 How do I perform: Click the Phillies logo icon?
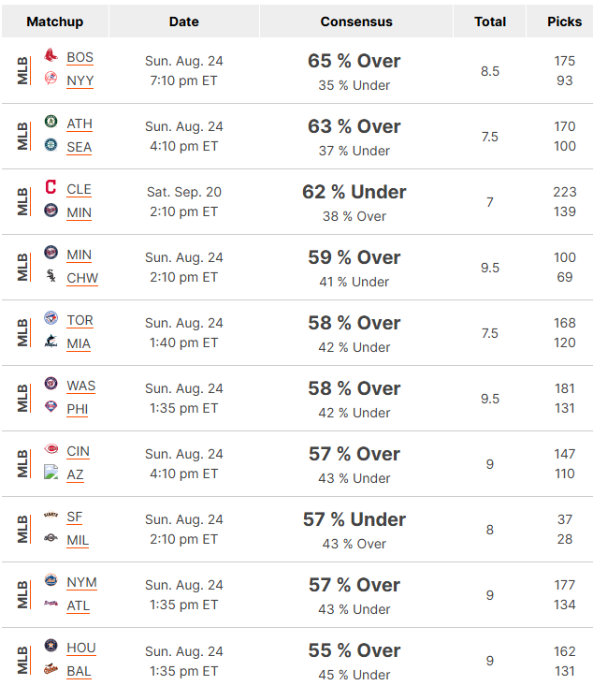click(51, 406)
